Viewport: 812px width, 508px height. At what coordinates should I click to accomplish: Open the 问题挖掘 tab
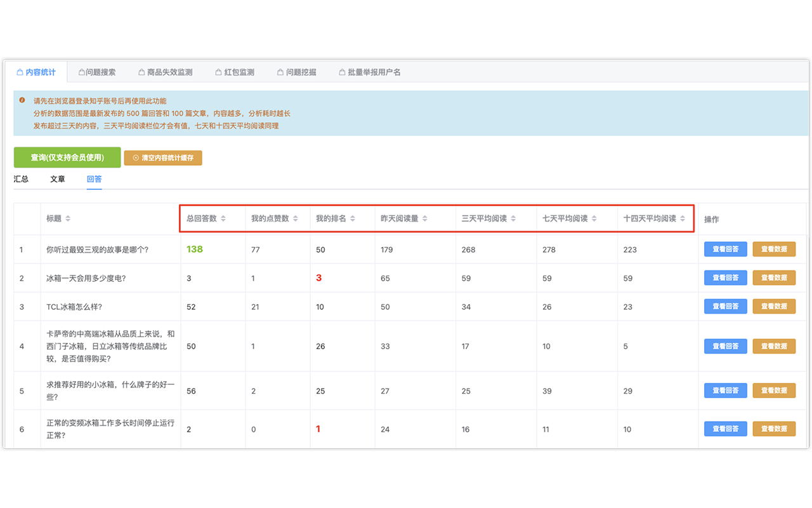pyautogui.click(x=297, y=72)
